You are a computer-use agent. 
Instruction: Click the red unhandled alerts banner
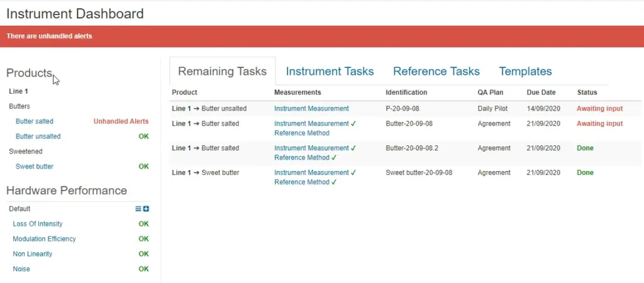click(x=322, y=36)
